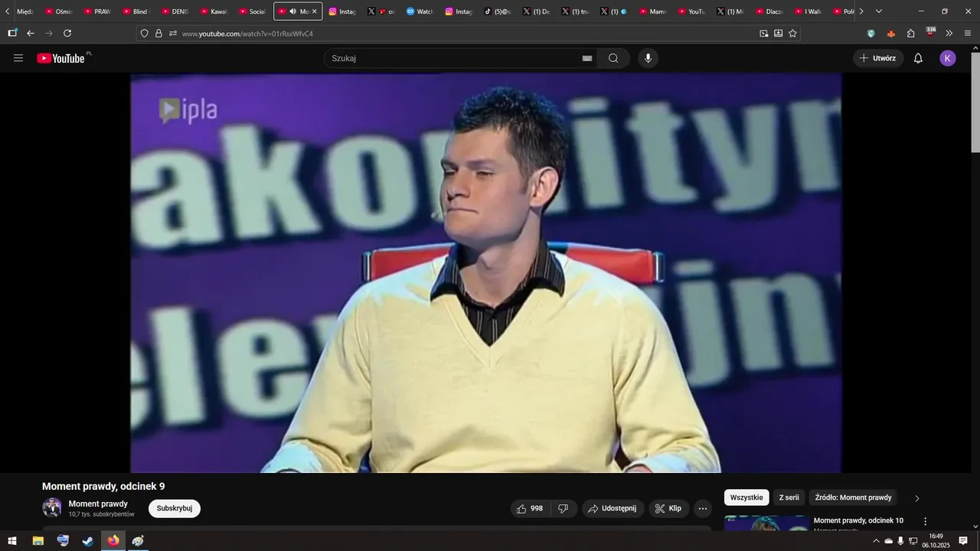Image resolution: width=980 pixels, height=551 pixels.
Task: Switch to the Ośmio tab
Action: point(60,11)
